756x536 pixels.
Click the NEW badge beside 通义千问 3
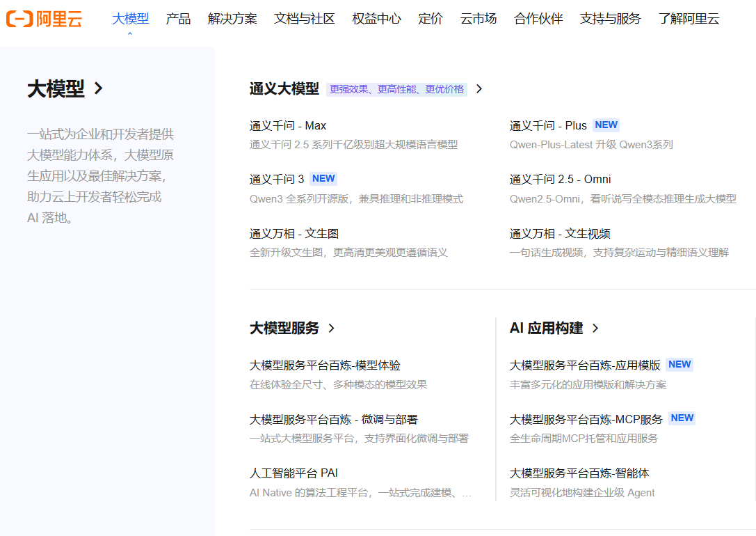[x=323, y=178]
